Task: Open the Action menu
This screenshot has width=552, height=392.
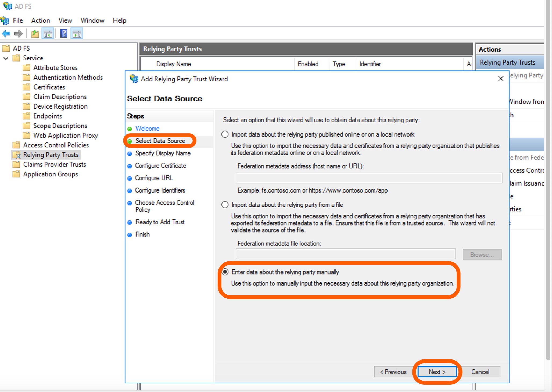Action: (x=40, y=20)
